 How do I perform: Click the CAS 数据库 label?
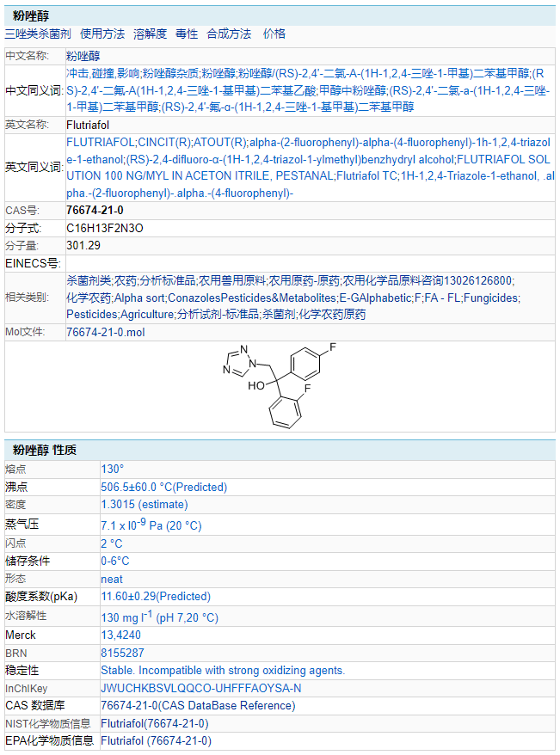[35, 706]
